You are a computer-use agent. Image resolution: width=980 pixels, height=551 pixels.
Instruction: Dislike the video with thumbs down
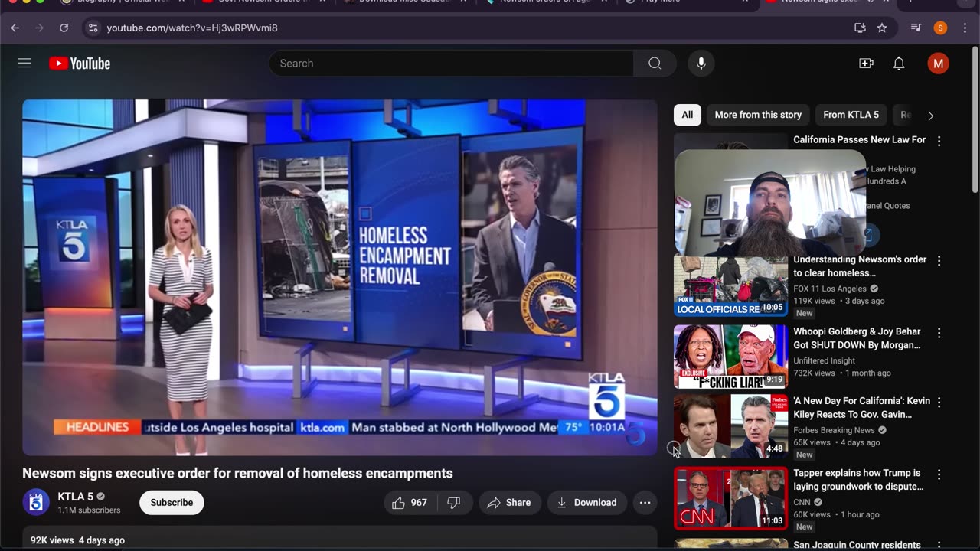(454, 503)
